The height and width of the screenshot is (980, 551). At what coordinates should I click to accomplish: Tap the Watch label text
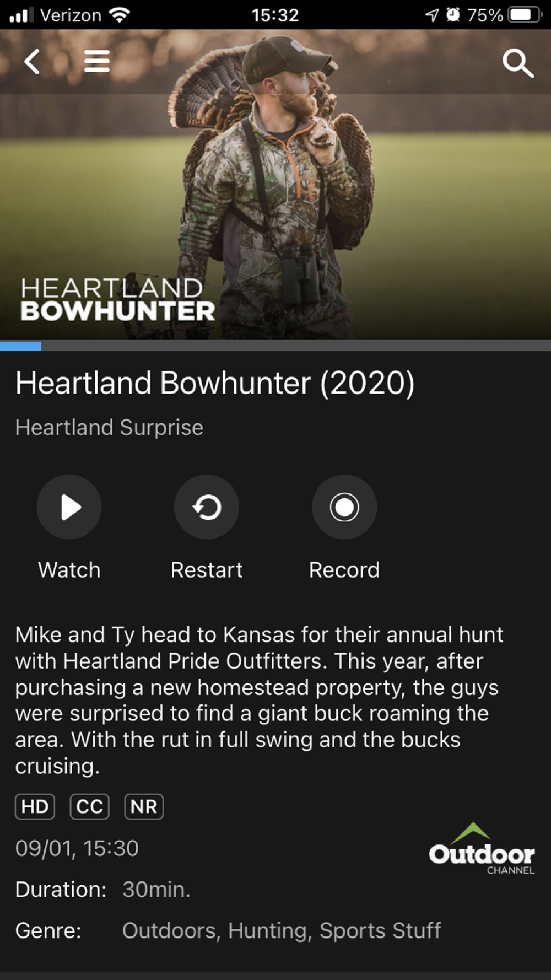[69, 570]
